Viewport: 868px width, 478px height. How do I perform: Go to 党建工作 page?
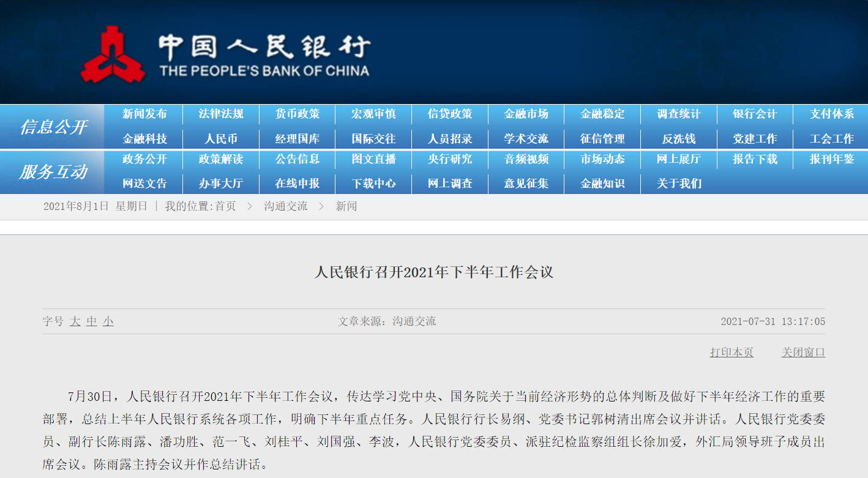pyautogui.click(x=755, y=139)
